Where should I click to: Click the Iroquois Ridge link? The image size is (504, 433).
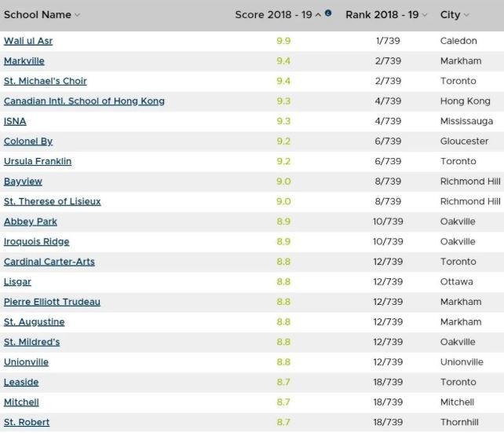(37, 242)
